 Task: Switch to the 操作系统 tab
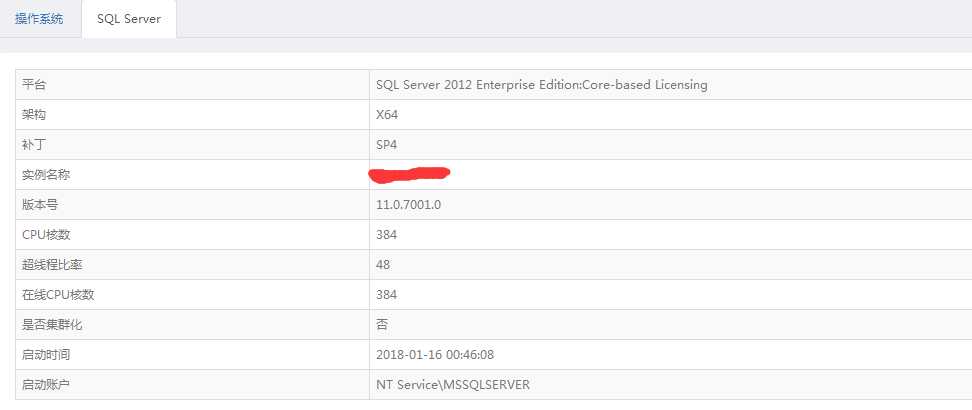39,19
